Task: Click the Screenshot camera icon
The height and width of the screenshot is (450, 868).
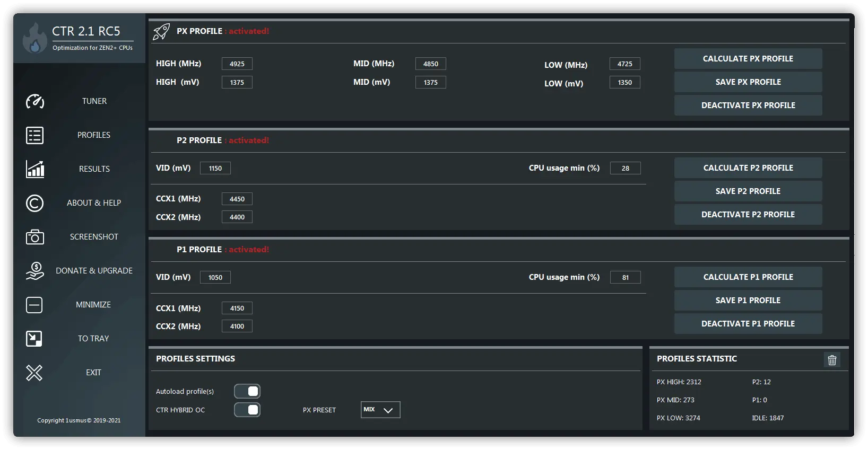Action: (35, 237)
